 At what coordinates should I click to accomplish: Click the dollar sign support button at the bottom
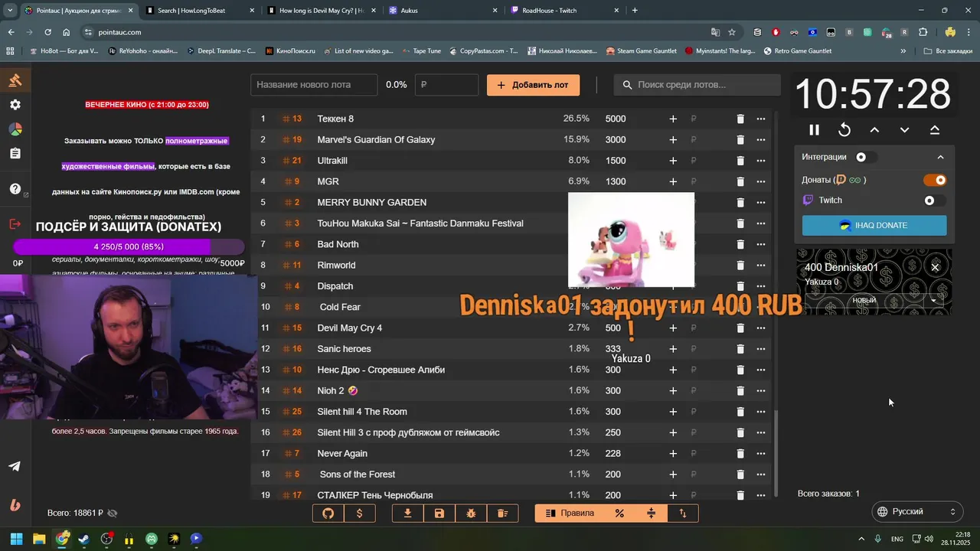point(360,513)
